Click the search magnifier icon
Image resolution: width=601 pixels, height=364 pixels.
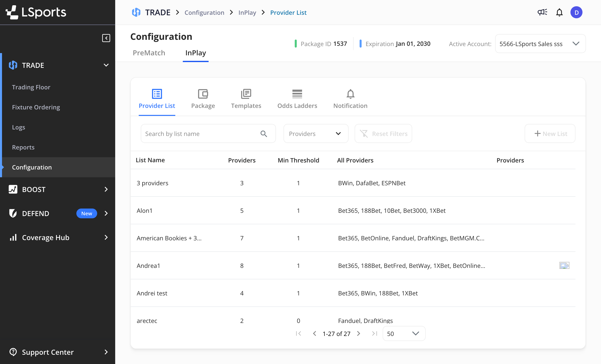[x=264, y=134]
